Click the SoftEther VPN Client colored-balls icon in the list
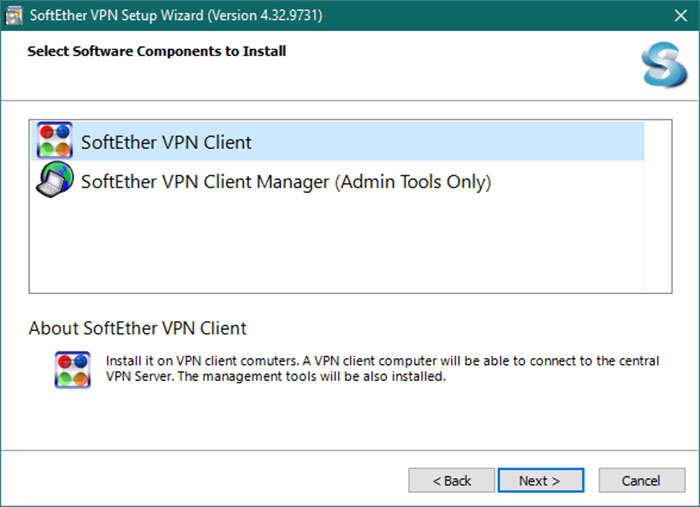 coord(54,142)
